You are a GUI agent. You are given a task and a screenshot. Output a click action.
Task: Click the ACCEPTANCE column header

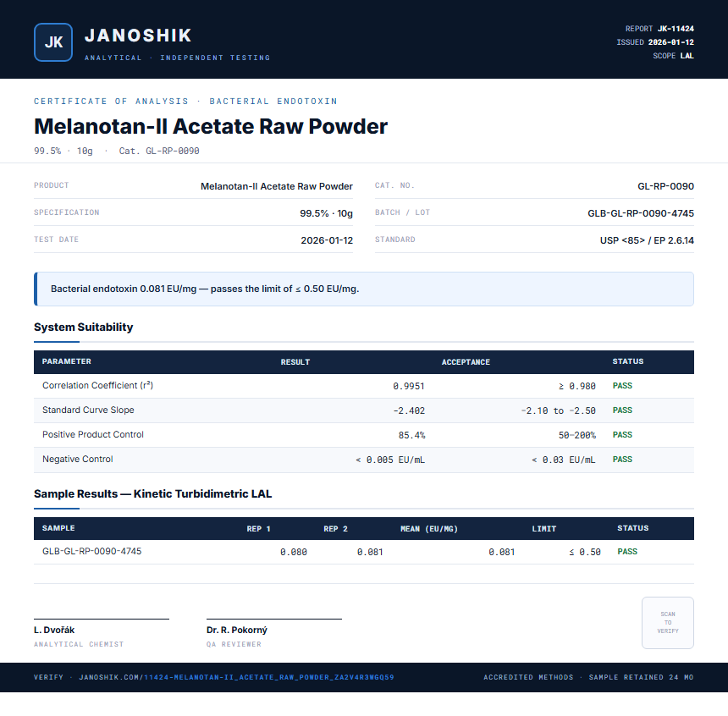click(x=466, y=361)
